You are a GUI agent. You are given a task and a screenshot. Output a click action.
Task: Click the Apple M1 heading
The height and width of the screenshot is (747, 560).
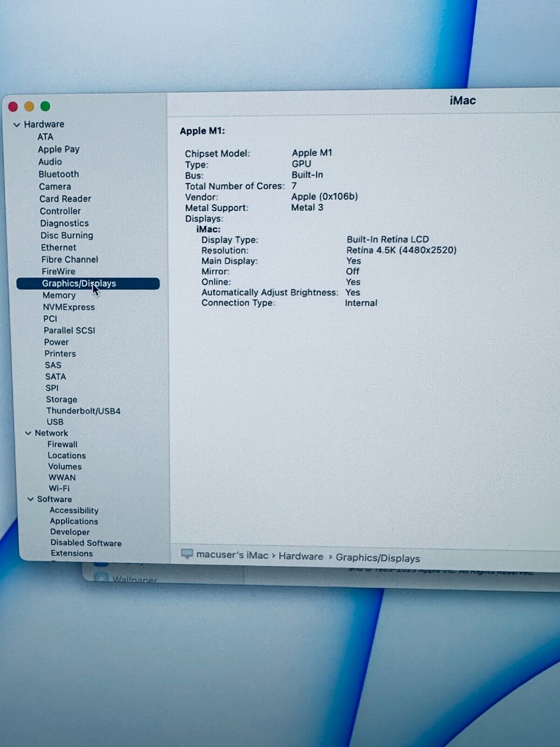tap(202, 131)
